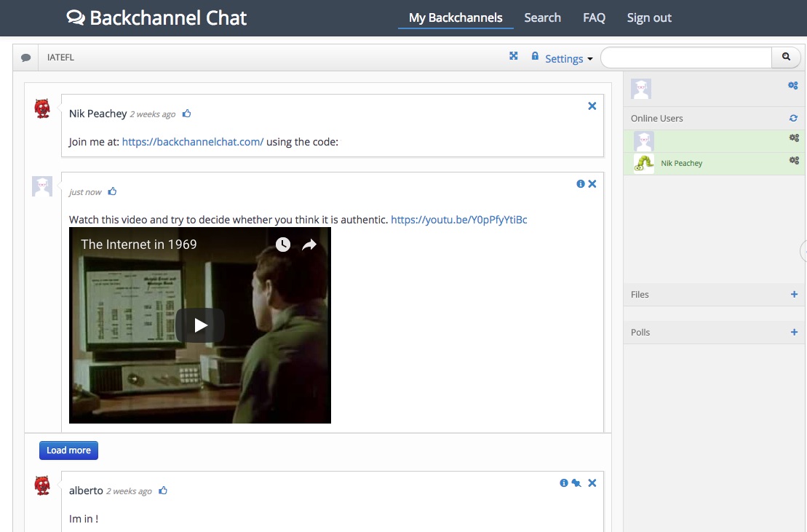Click Nik Peachey's caterpillar avatar in sidebar
Screen dimensions: 807x532
tap(644, 164)
